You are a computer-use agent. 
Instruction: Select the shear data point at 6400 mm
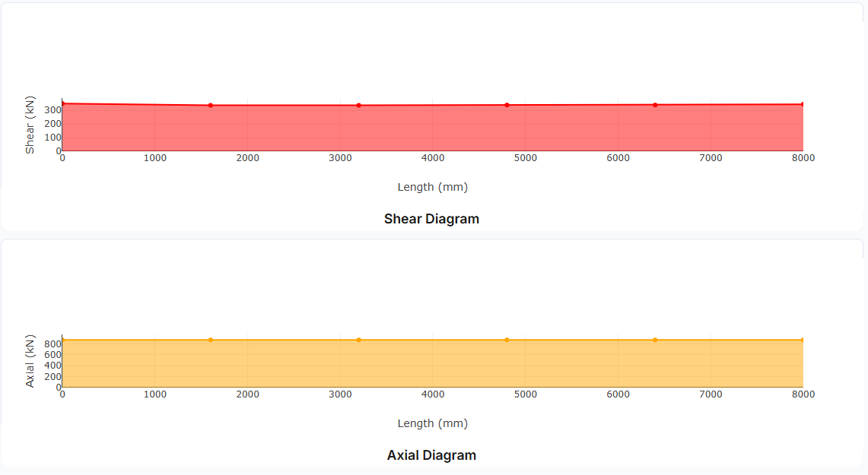655,105
